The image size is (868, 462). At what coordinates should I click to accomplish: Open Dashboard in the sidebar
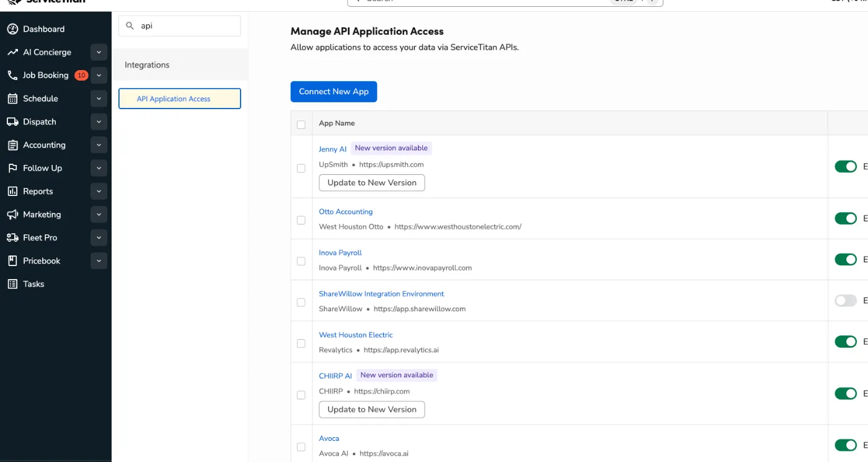(x=43, y=29)
